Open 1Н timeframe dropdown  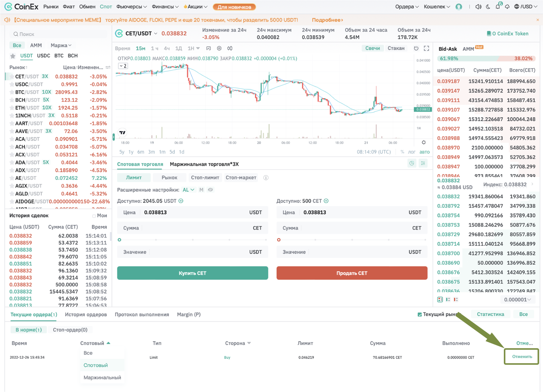[193, 48]
